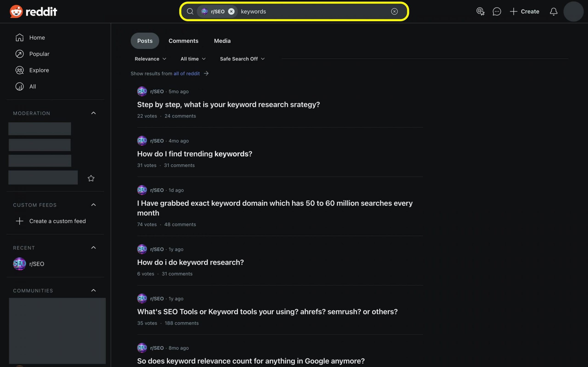Viewport: 588px width, 367px height.
Task: Open the chat messages icon
Action: click(497, 11)
